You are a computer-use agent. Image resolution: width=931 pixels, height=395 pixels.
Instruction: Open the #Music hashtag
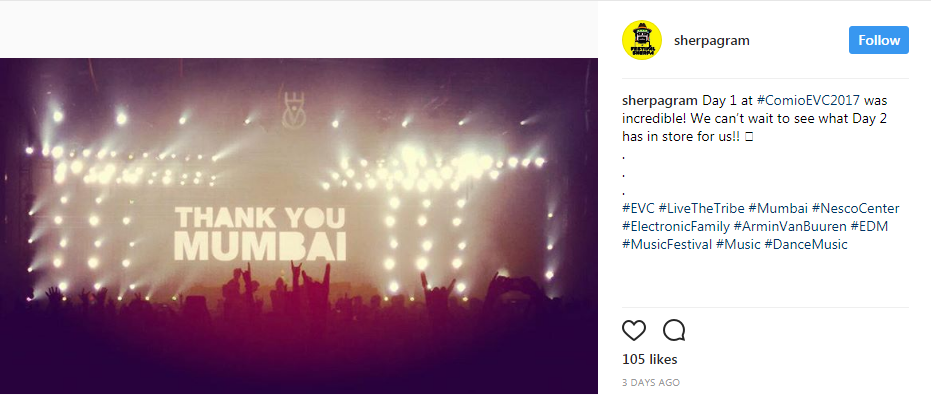click(x=738, y=244)
